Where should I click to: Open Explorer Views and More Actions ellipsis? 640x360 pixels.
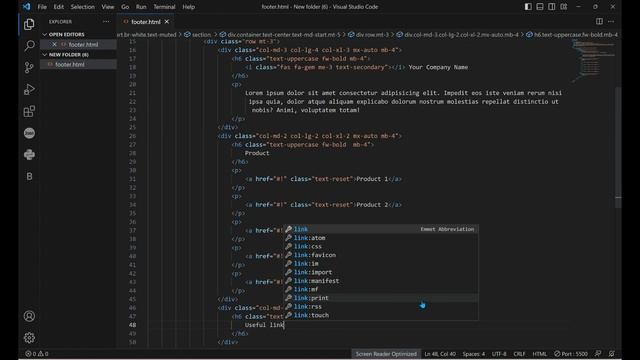pos(106,22)
